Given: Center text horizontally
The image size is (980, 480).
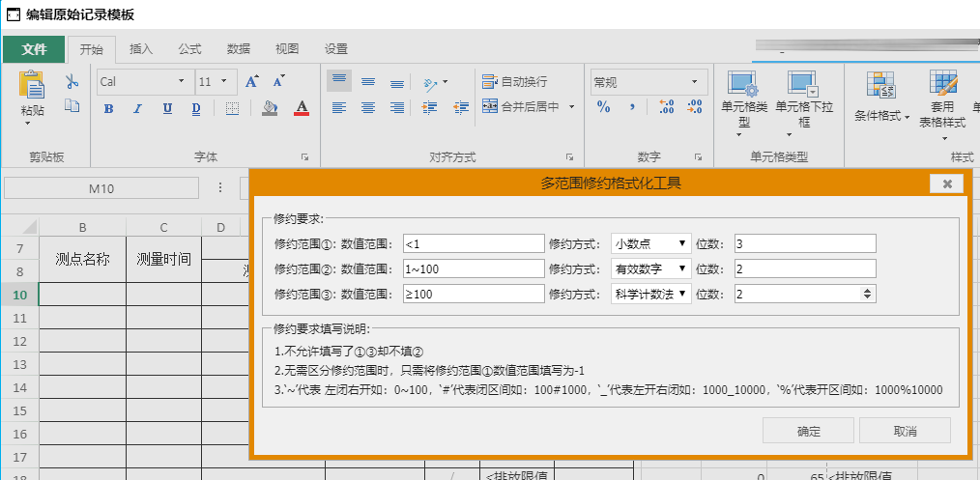Looking at the screenshot, I should click(368, 107).
